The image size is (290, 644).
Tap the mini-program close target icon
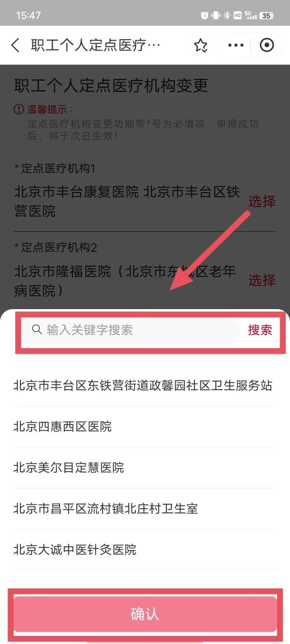click(x=267, y=46)
